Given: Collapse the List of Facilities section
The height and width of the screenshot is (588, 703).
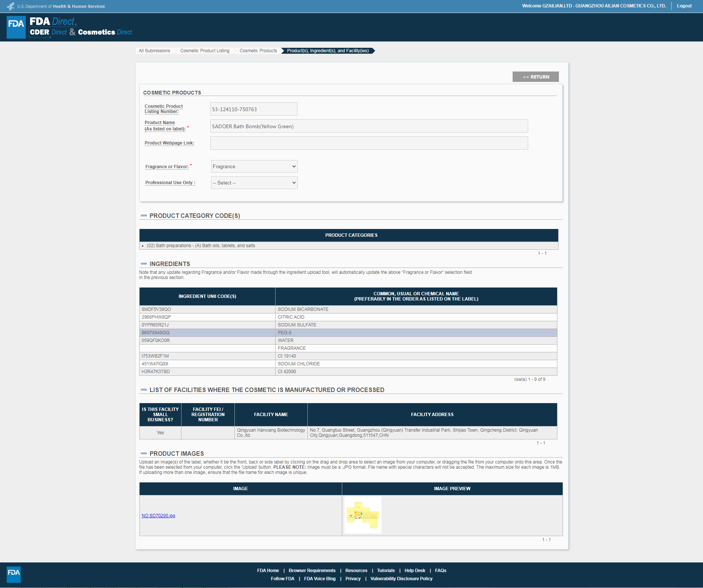Looking at the screenshot, I should [144, 390].
